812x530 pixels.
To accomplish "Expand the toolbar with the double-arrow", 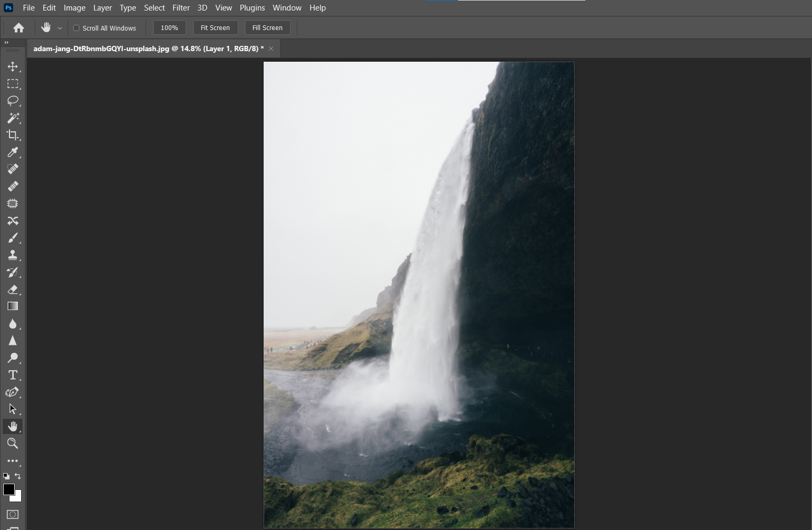I will click(6, 43).
